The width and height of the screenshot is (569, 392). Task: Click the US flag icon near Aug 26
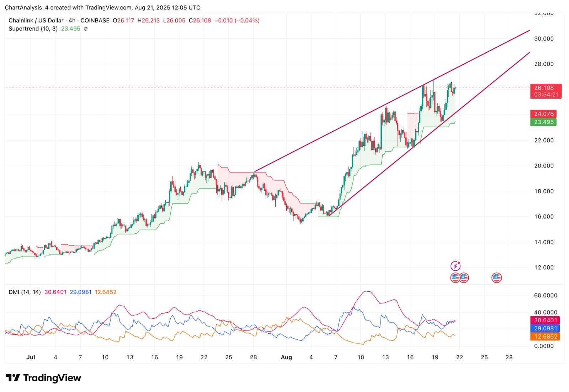click(x=496, y=278)
